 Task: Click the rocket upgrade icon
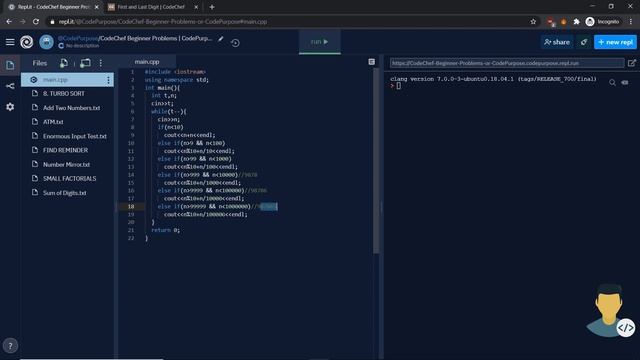pos(584,42)
